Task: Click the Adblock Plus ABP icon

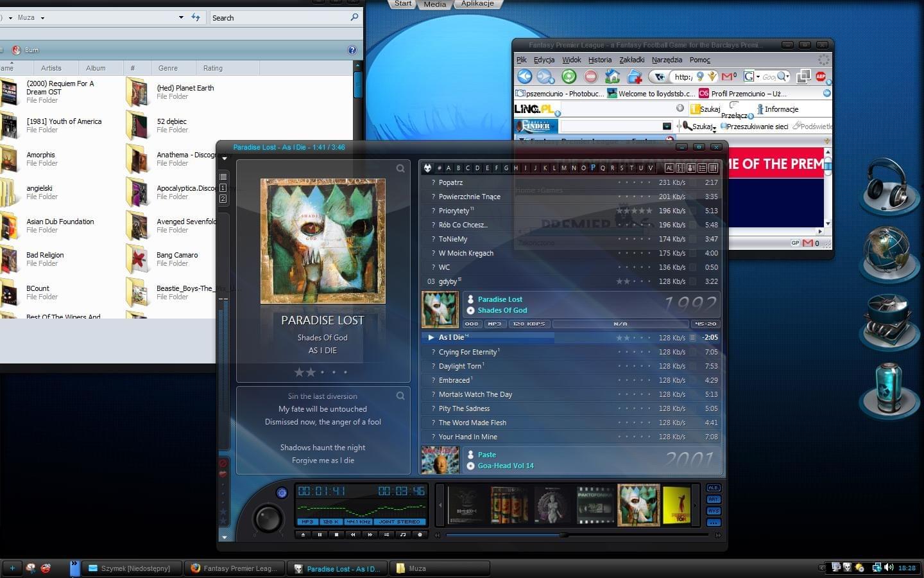Action: [x=821, y=76]
